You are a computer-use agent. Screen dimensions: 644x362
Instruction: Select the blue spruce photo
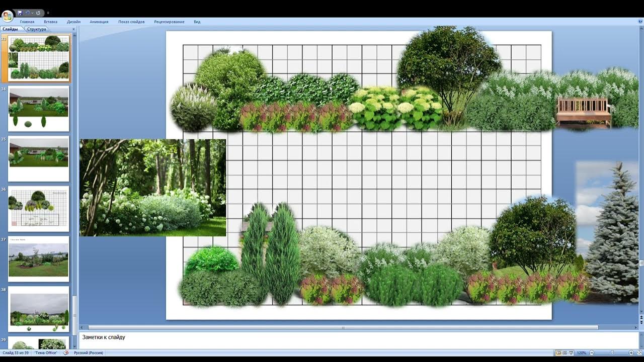(x=607, y=232)
